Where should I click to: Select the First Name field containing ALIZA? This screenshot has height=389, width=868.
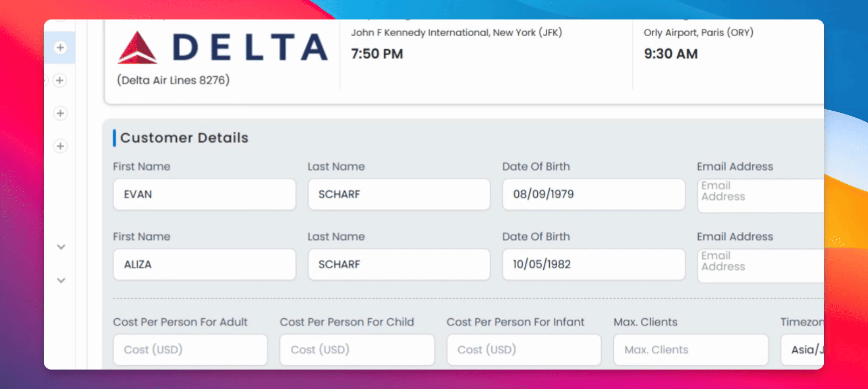pyautogui.click(x=204, y=265)
